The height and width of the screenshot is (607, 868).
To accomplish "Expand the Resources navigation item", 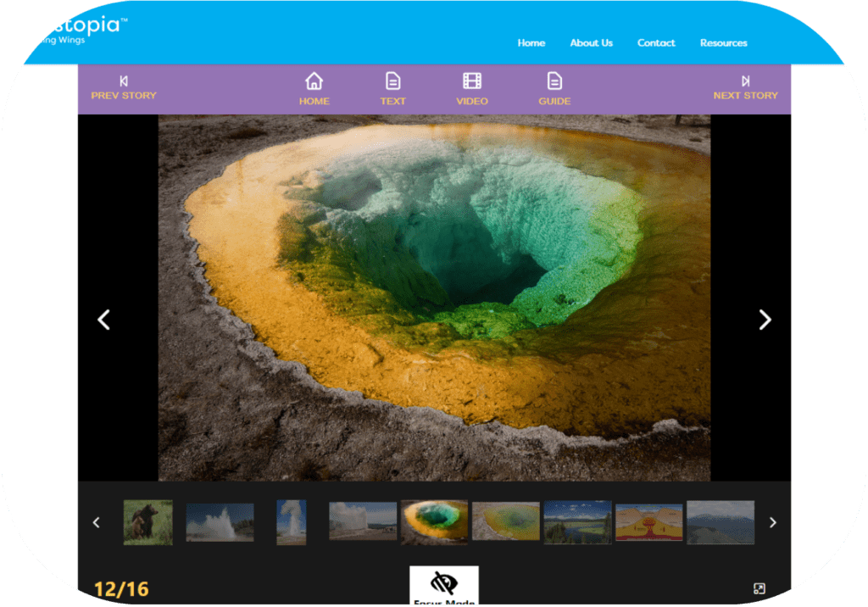I will (723, 42).
